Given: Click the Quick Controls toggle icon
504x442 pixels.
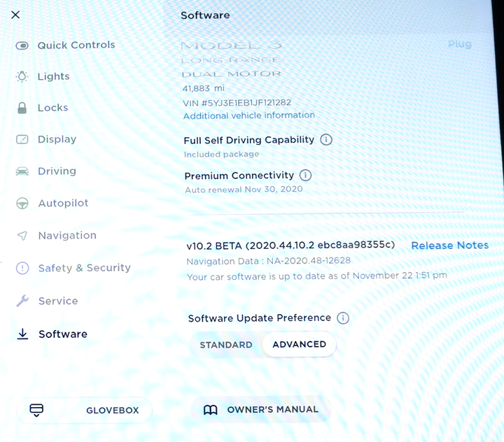Looking at the screenshot, I should point(22,46).
